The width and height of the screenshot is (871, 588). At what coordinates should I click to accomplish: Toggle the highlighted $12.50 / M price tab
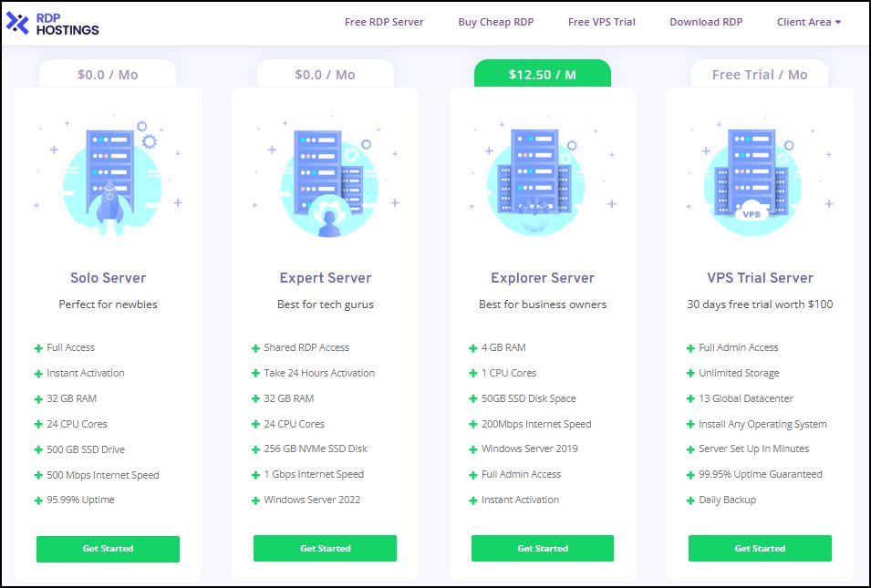pos(542,74)
